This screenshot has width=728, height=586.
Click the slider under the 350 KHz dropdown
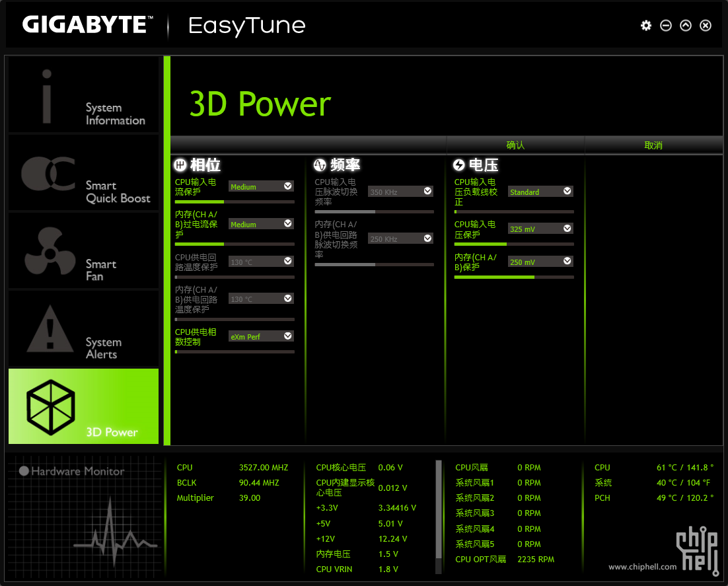pyautogui.click(x=374, y=212)
